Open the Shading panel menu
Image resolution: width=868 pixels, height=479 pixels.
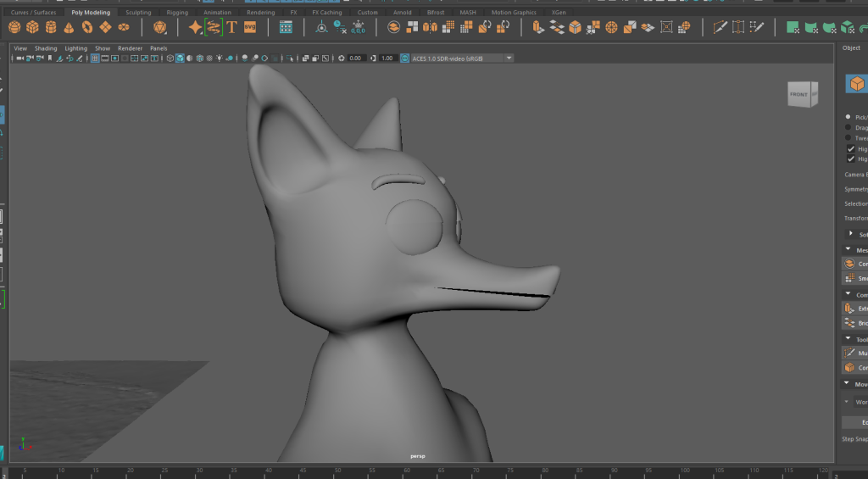(46, 48)
